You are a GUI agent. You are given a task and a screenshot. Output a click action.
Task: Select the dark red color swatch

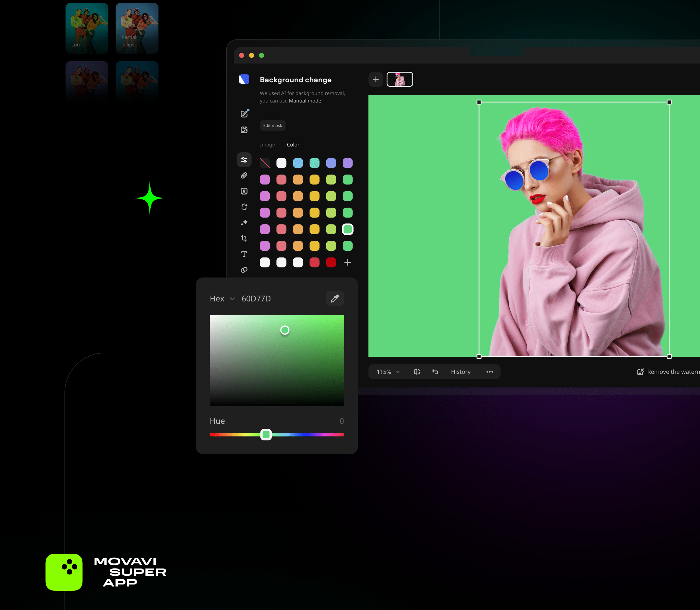pyautogui.click(x=331, y=262)
